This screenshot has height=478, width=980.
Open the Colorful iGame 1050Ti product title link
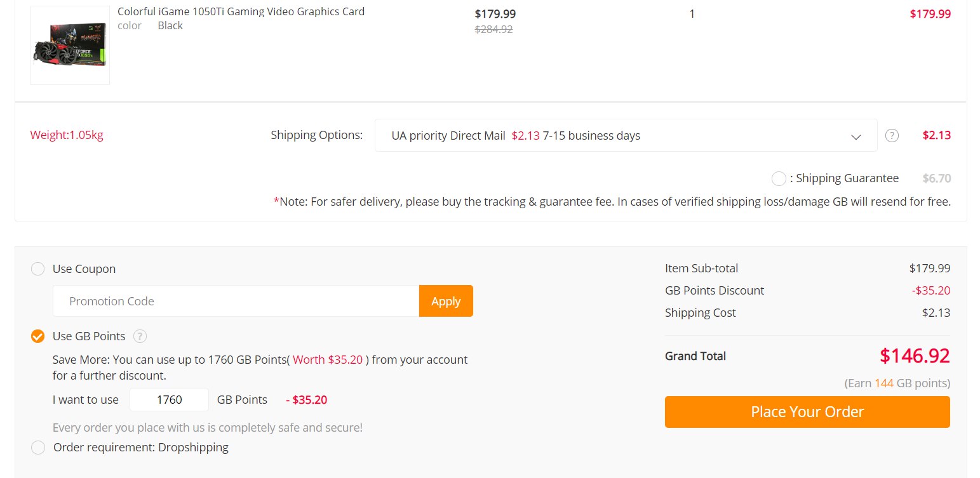tap(241, 11)
